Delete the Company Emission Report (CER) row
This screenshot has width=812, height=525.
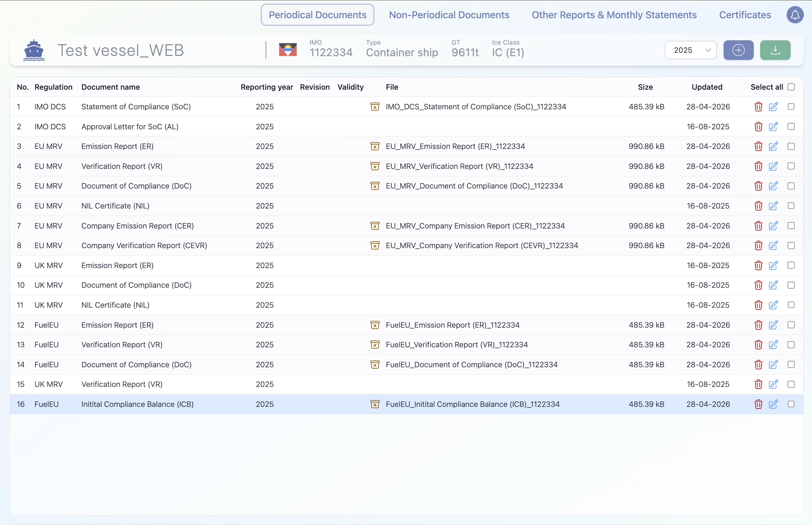click(x=758, y=226)
